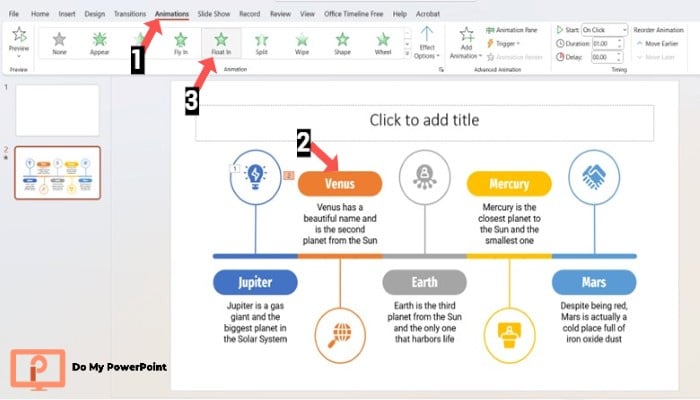This screenshot has height=400, width=700.
Task: Click the gray network person icon circle
Action: point(425,177)
